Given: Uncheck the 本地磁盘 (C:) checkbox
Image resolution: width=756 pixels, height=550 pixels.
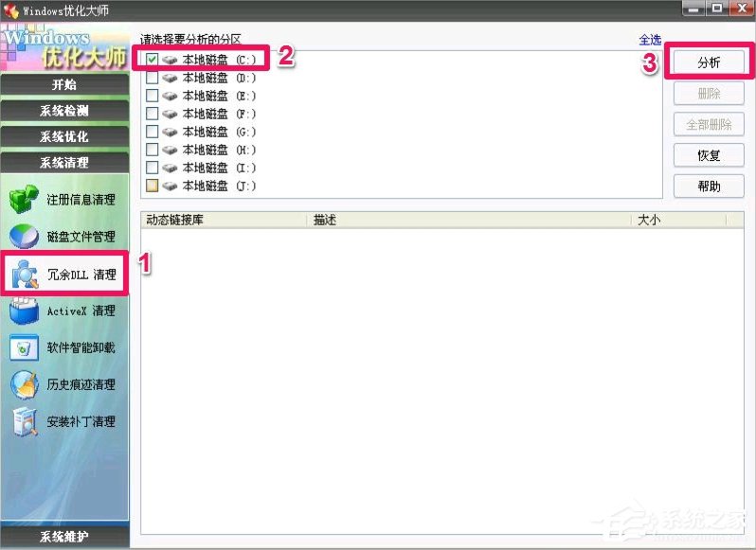Looking at the screenshot, I should [x=152, y=60].
